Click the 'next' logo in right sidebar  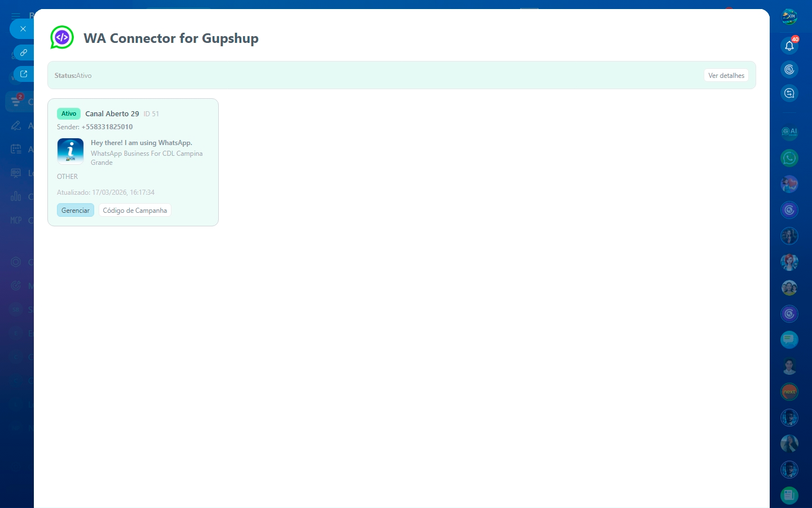pos(789,392)
